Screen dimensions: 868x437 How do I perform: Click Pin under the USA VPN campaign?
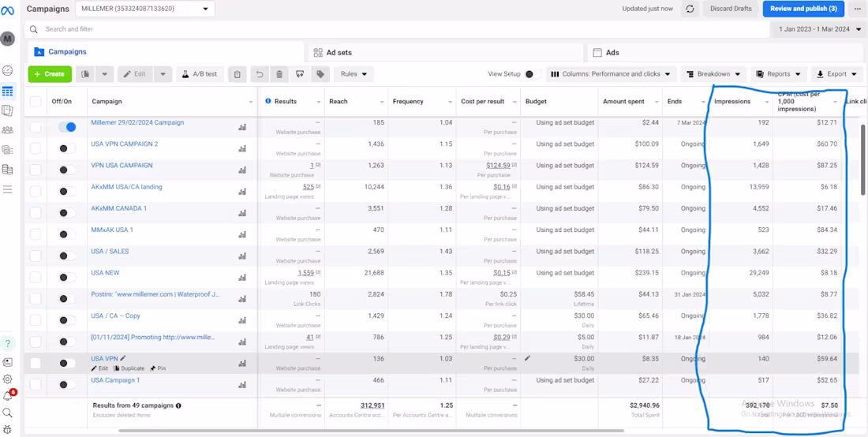pos(157,368)
